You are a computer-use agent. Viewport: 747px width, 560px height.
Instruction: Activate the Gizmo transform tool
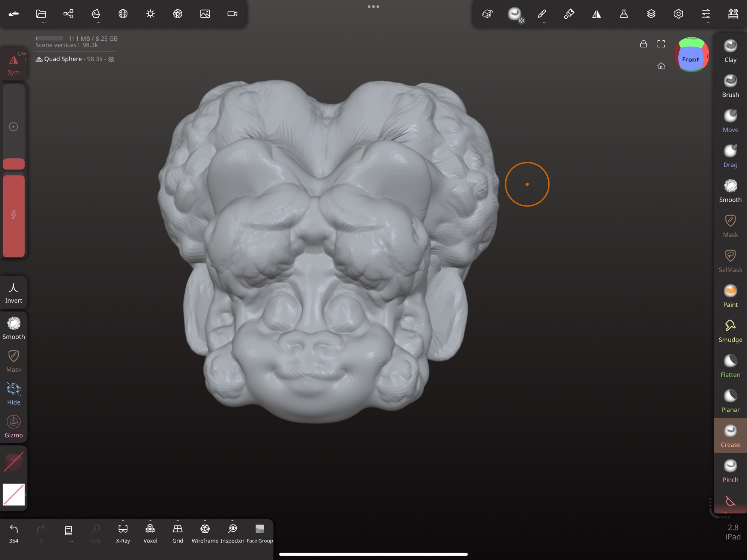point(14,426)
